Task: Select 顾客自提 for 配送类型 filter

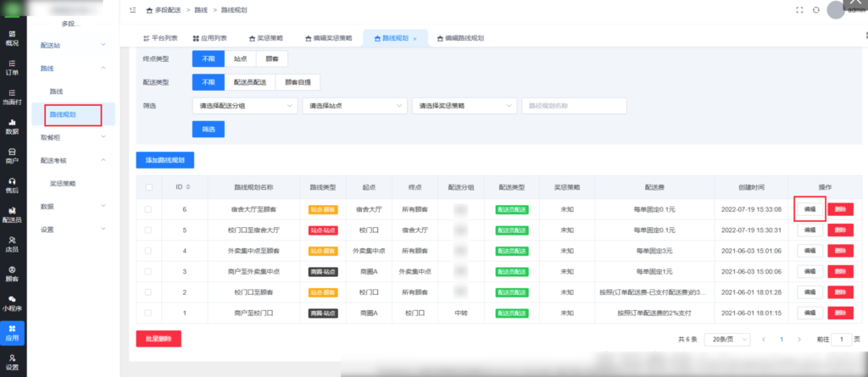Action: click(x=298, y=82)
